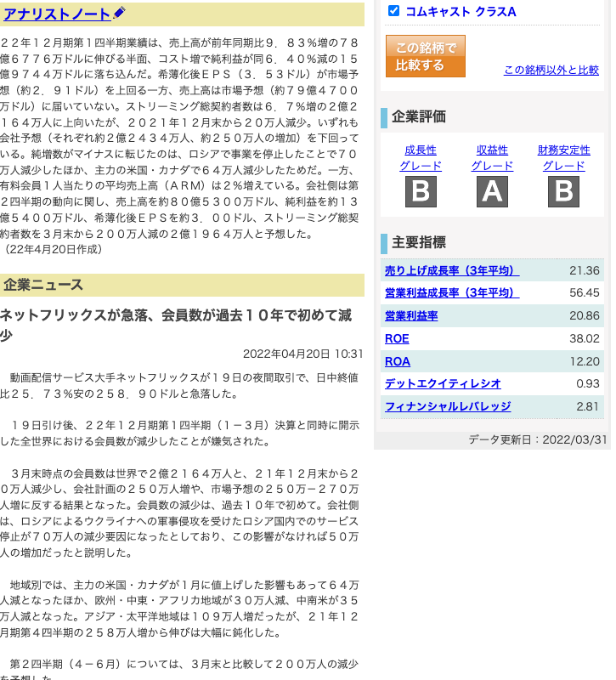Click the 企業評価 section heading
Image resolution: width=616 pixels, height=680 pixels.
click(x=419, y=116)
